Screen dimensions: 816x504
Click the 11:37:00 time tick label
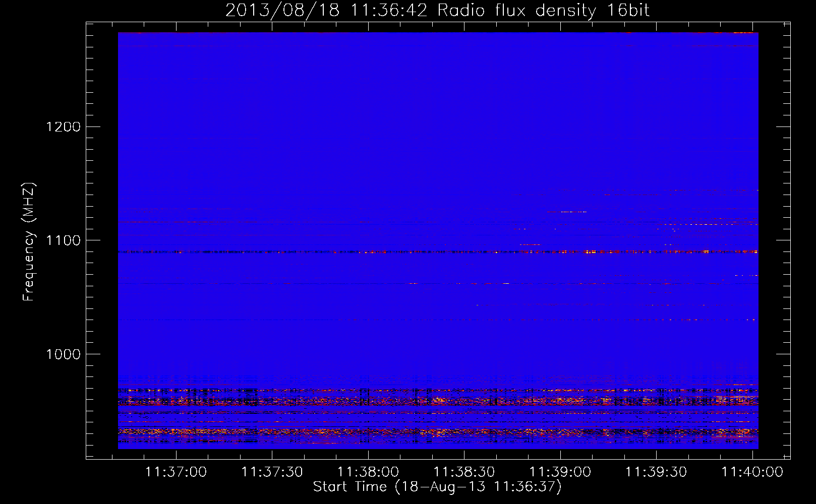point(176,472)
